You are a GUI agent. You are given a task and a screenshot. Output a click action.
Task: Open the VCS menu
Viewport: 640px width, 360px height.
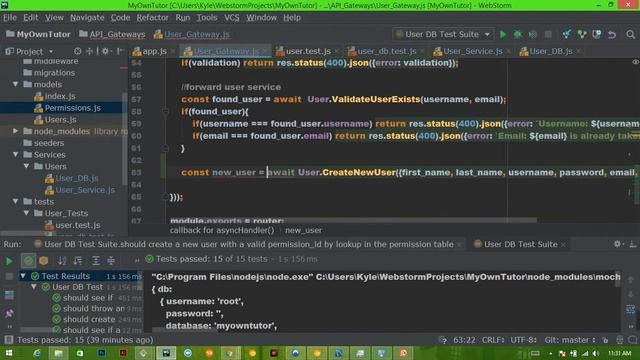(231, 18)
